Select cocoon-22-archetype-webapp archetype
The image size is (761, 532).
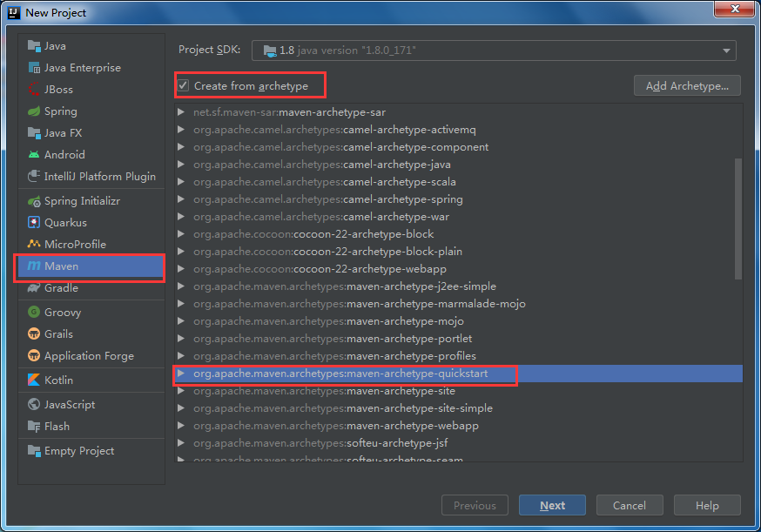[320, 269]
